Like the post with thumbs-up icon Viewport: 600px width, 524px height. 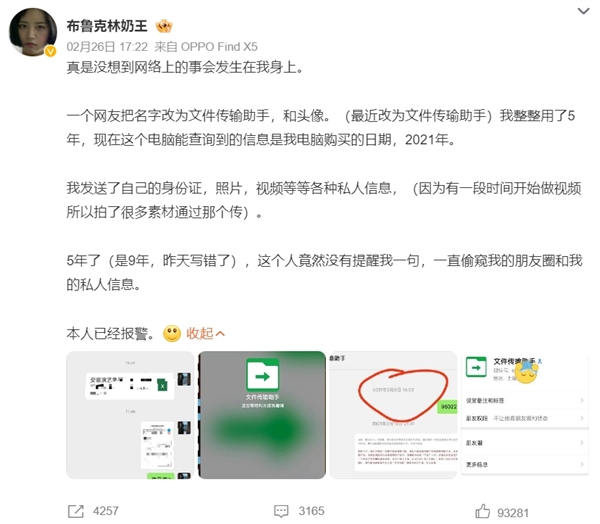pyautogui.click(x=483, y=511)
